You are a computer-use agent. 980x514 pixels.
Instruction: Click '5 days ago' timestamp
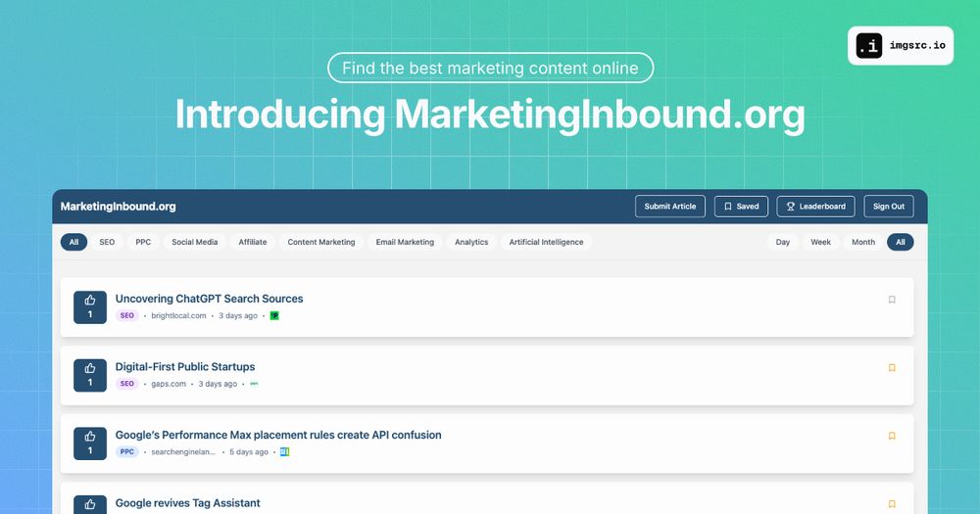click(249, 452)
